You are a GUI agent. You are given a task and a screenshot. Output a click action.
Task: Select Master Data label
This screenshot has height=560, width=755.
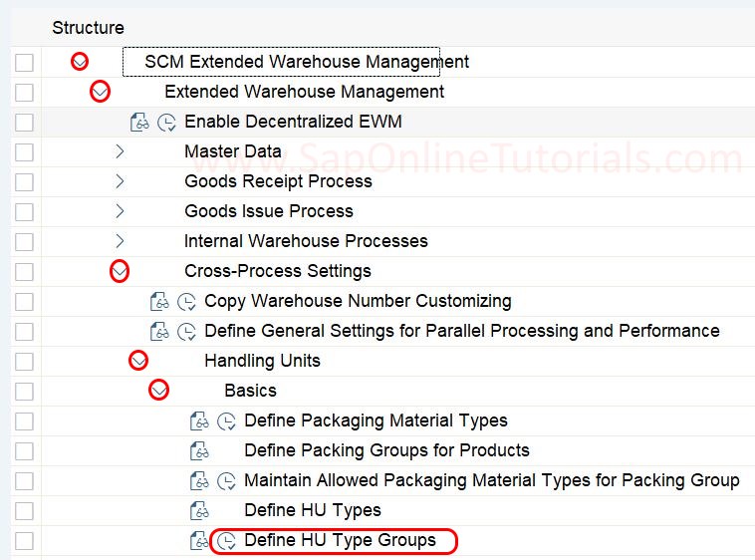(233, 151)
